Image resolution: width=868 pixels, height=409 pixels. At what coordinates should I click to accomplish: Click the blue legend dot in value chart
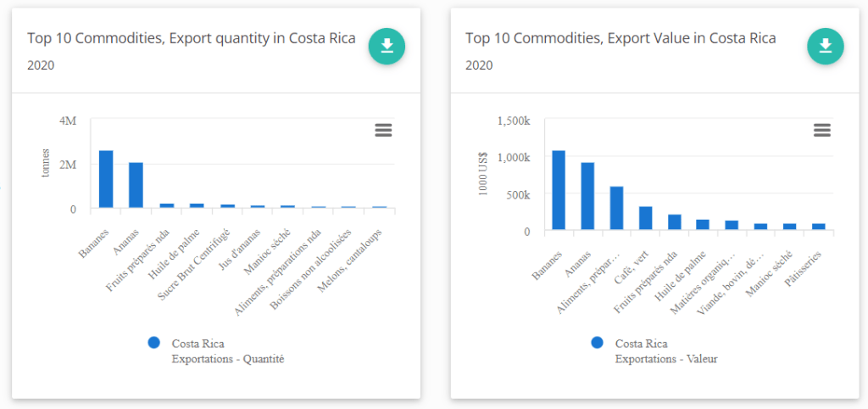point(597,344)
